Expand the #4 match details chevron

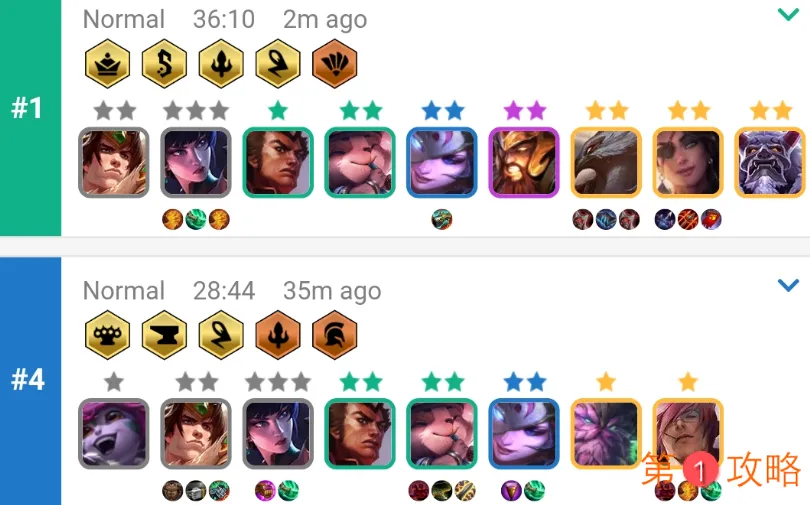788,285
